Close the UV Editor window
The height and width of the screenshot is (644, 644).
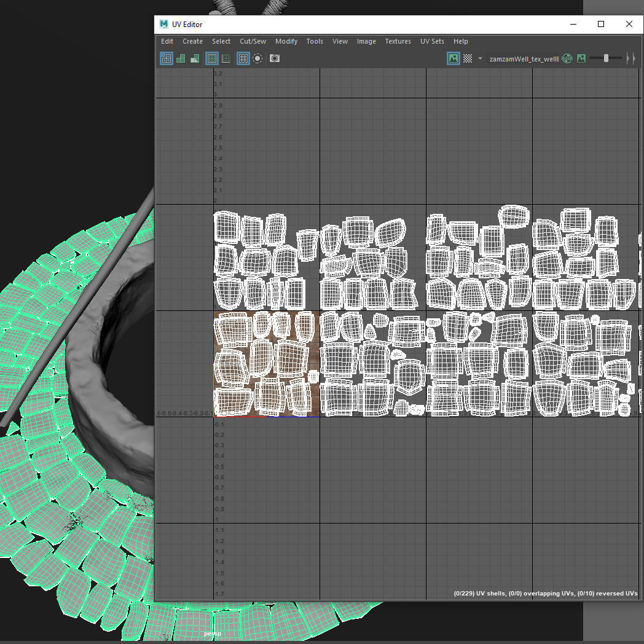point(629,24)
